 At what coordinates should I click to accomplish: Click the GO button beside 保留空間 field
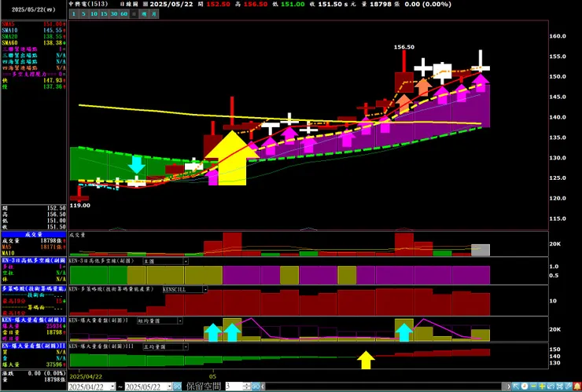point(256,387)
